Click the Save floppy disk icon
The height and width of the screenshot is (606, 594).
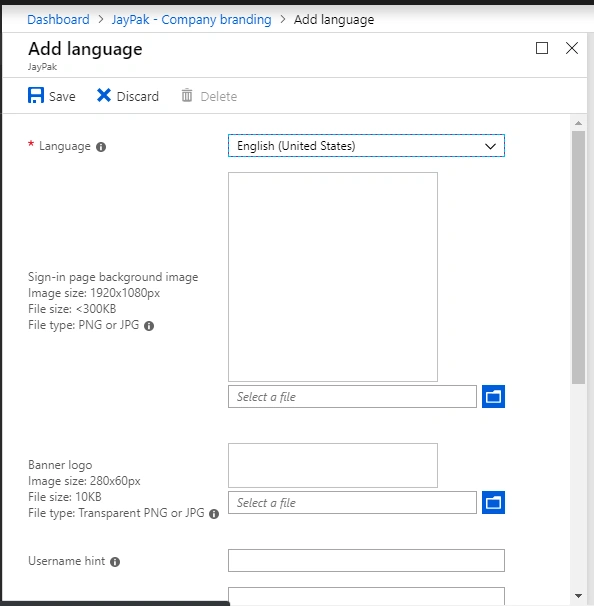[x=36, y=95]
